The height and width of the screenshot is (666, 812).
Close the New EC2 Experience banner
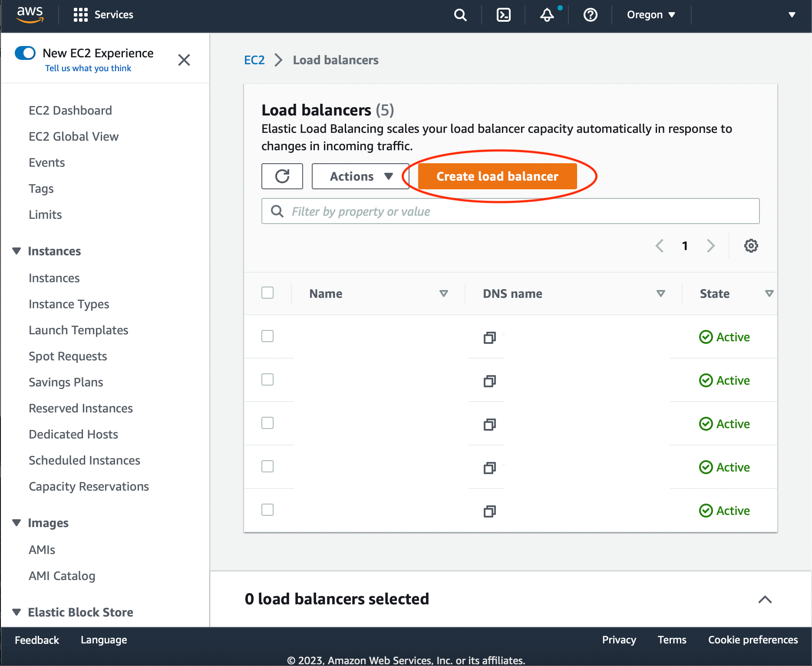(184, 60)
